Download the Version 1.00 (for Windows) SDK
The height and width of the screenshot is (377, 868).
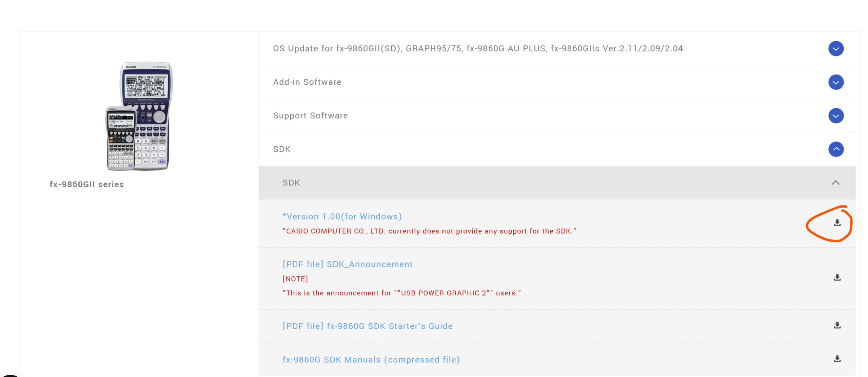tap(837, 223)
